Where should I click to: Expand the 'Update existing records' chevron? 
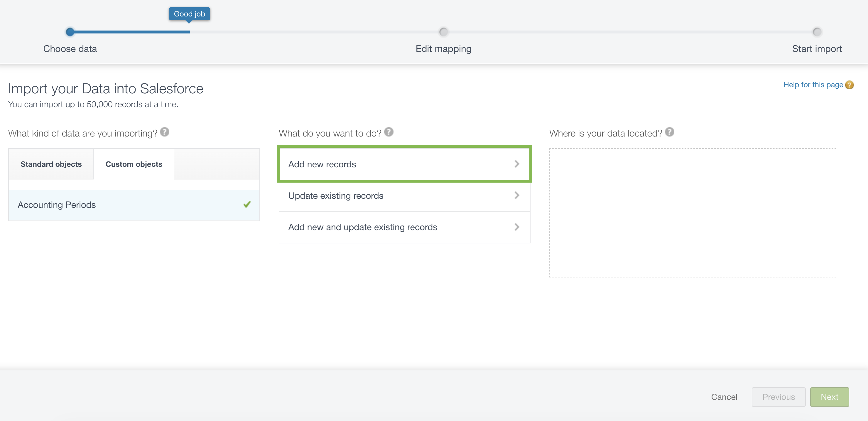click(517, 196)
